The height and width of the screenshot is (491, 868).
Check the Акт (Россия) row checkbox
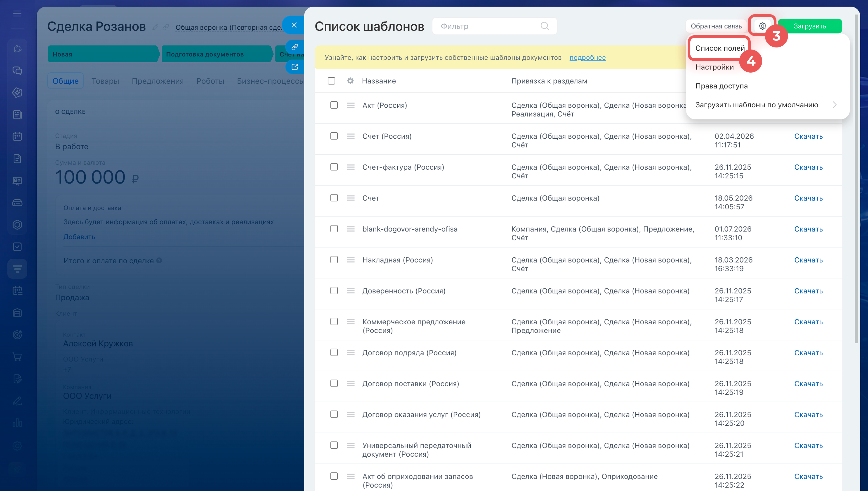tap(334, 105)
